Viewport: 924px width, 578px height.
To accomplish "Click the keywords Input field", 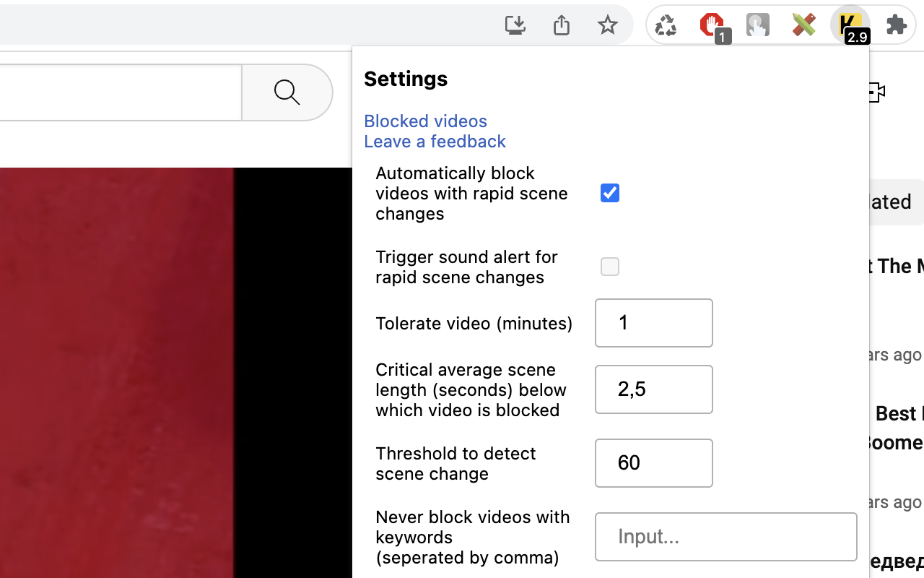I will (725, 537).
